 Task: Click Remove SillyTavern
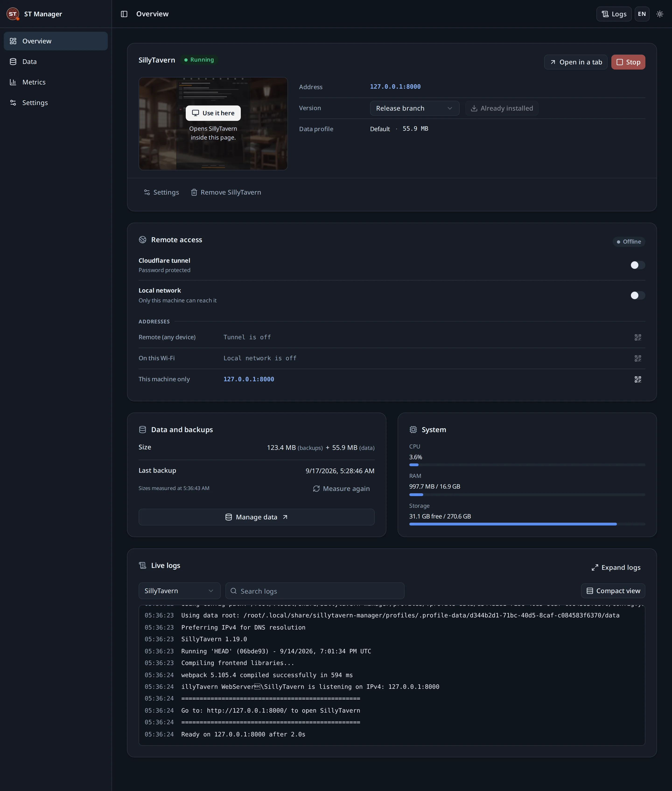click(226, 192)
